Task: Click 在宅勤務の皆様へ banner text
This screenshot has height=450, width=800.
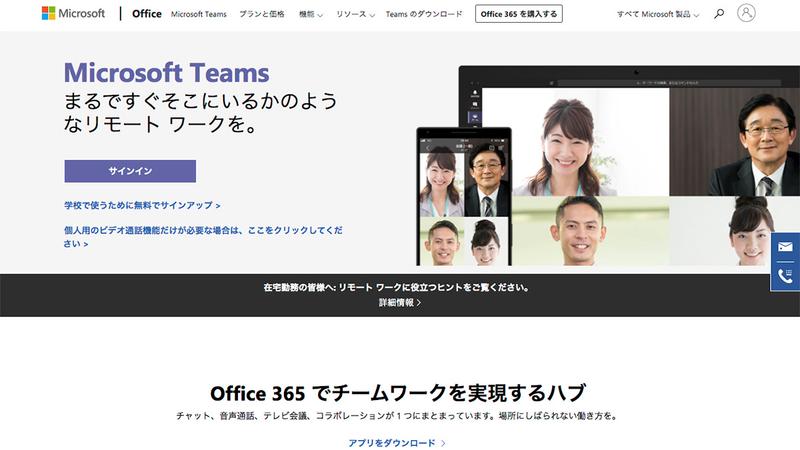Action: 396,287
